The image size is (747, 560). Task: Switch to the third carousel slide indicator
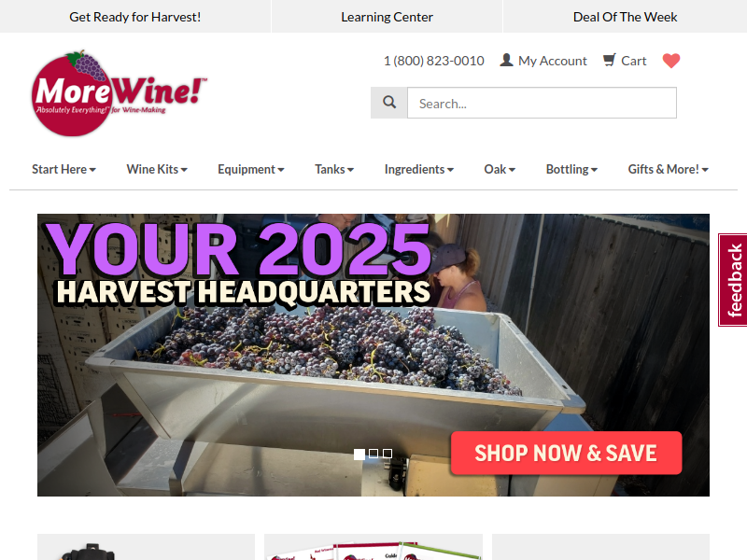(388, 454)
